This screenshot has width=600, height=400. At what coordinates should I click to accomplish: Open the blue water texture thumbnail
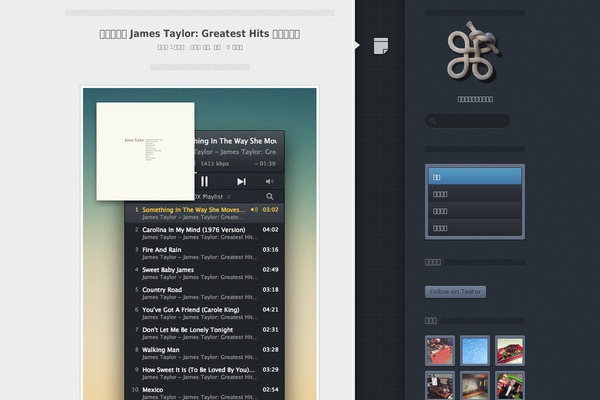point(475,351)
